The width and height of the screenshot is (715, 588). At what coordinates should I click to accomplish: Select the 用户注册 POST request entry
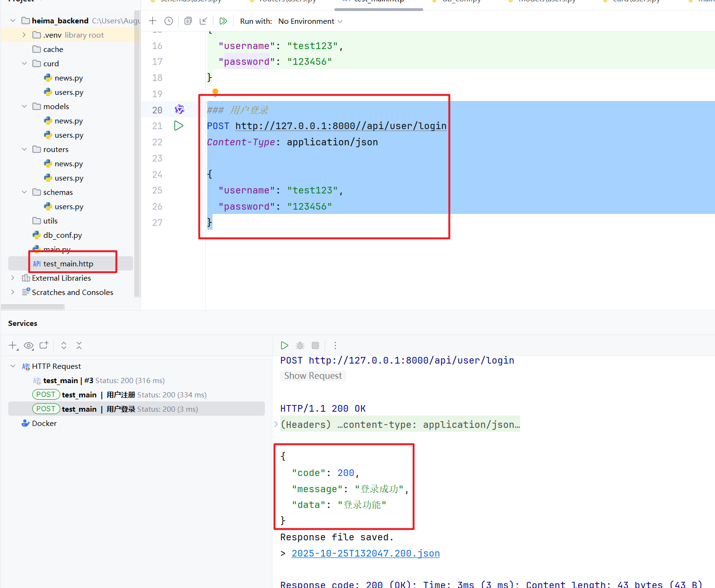pyautogui.click(x=121, y=395)
